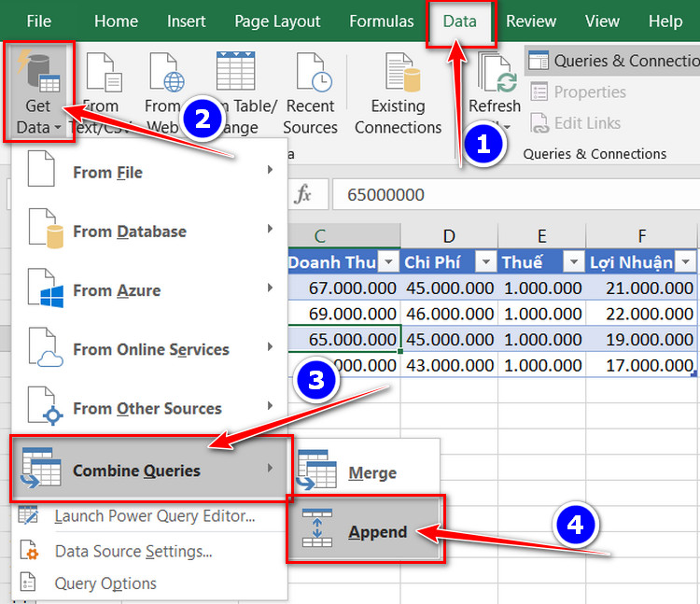Viewport: 700px width, 604px height.
Task: Open the File tab
Action: pos(39,21)
